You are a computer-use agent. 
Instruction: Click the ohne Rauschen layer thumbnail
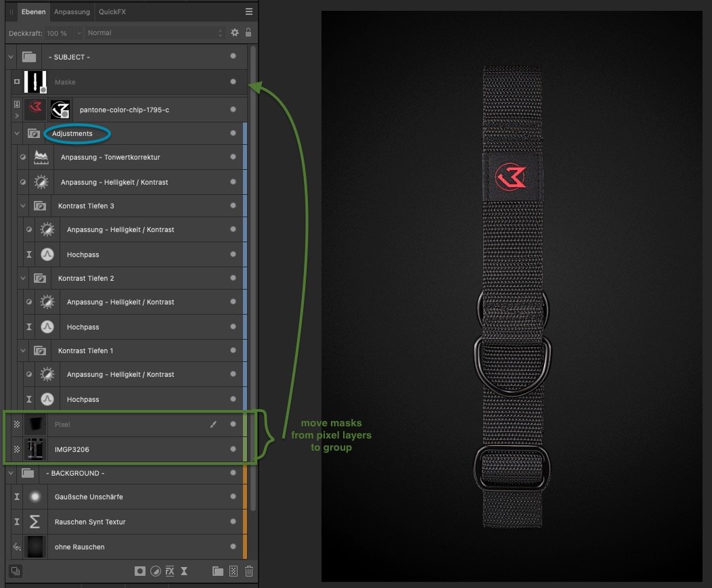(35, 547)
